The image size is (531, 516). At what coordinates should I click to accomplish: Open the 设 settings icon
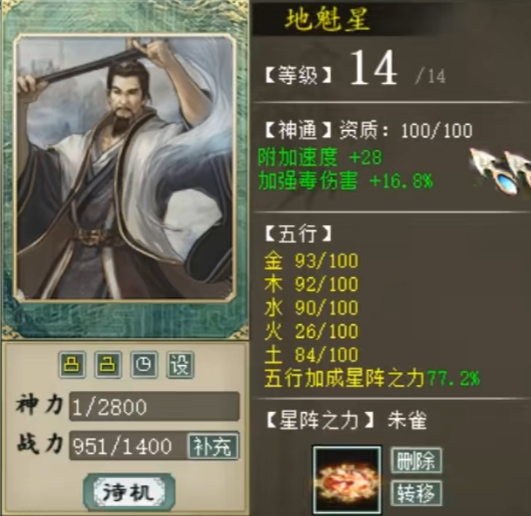tap(180, 365)
